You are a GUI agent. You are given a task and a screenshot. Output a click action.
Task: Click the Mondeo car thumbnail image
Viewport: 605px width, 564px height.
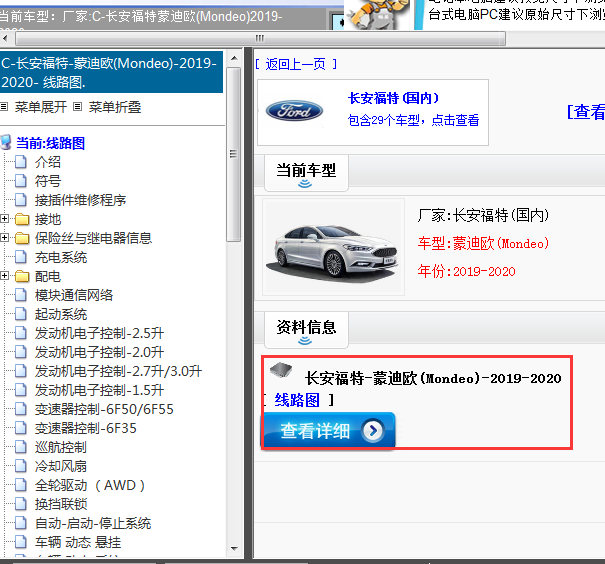333,247
